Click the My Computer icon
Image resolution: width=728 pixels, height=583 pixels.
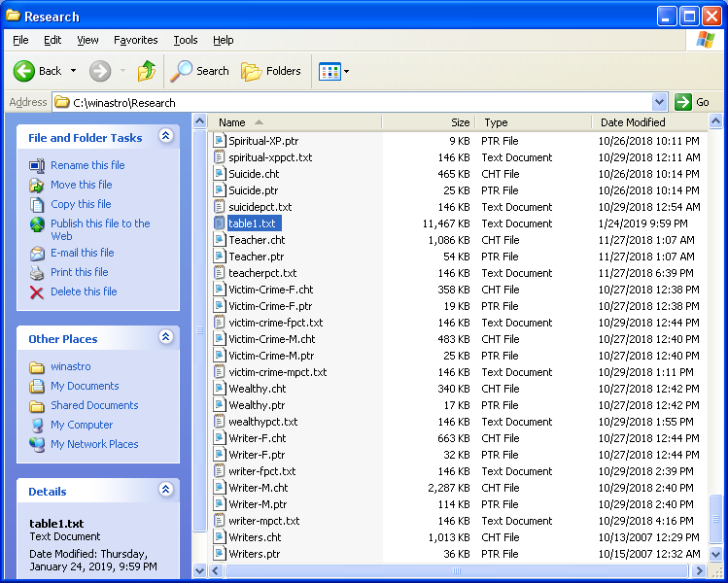click(x=37, y=426)
